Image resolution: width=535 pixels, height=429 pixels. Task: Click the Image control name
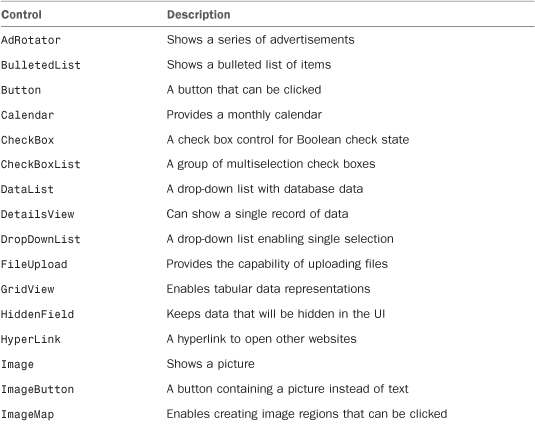point(17,364)
